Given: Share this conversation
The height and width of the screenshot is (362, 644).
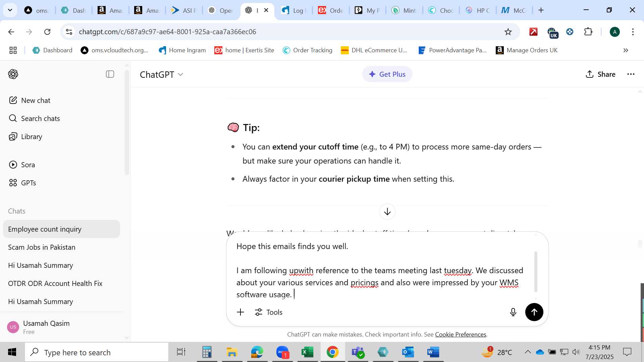Looking at the screenshot, I should [600, 74].
